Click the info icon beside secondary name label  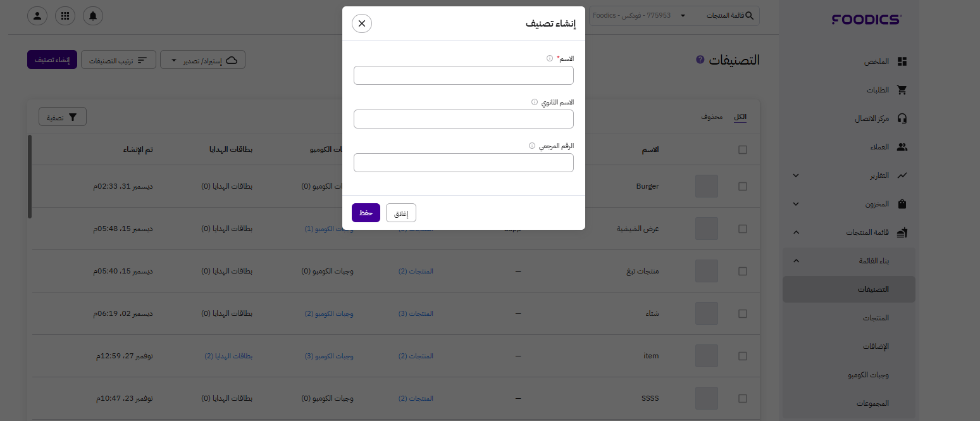(535, 102)
